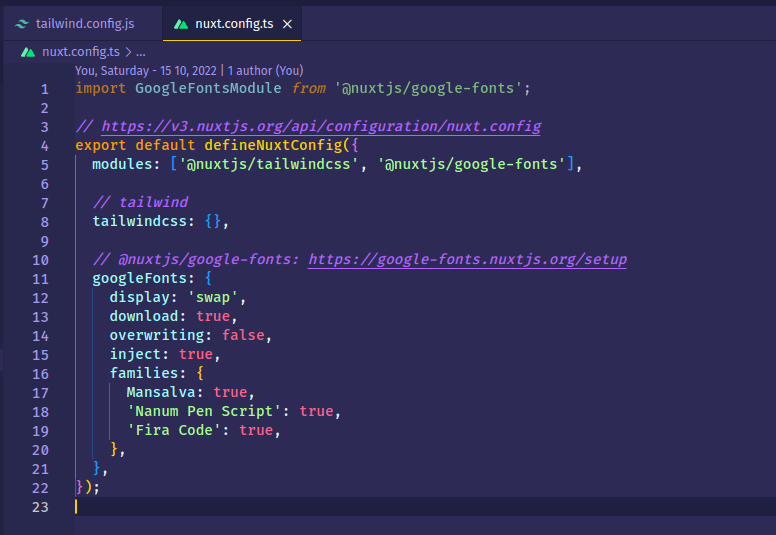Click the export keyword on line 4

pyautogui.click(x=100, y=145)
